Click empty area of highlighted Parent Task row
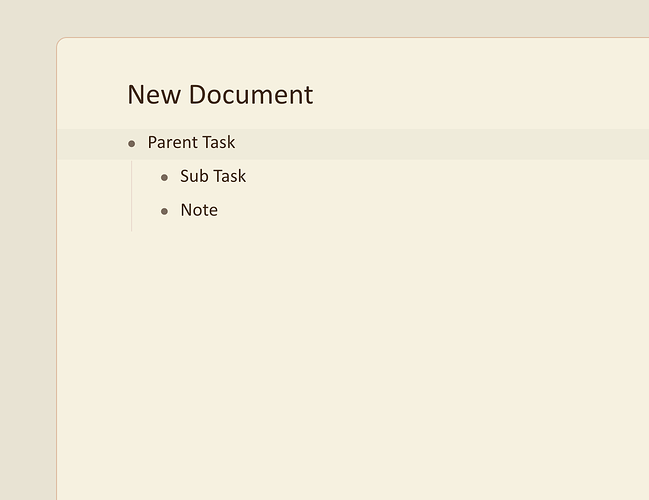The width and height of the screenshot is (649, 500). point(439,144)
